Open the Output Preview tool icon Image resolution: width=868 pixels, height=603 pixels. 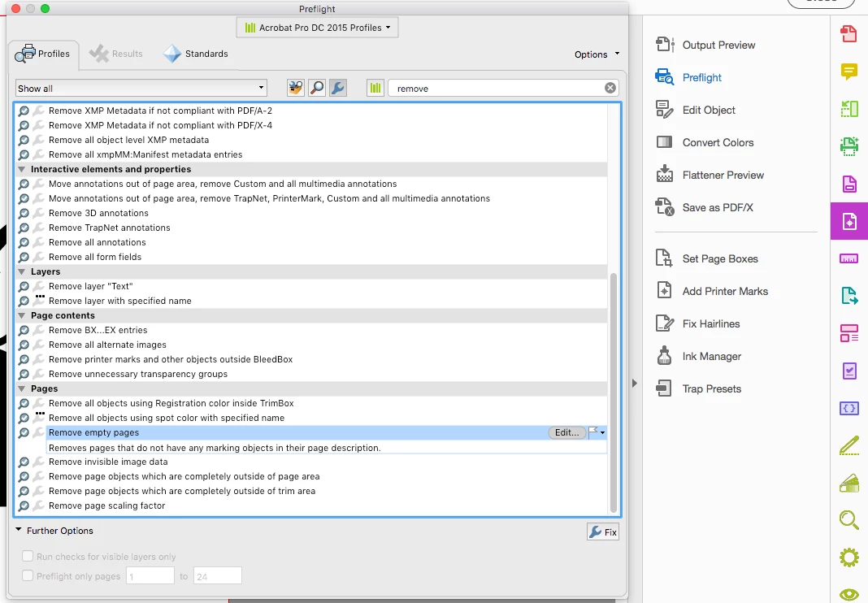tap(664, 45)
